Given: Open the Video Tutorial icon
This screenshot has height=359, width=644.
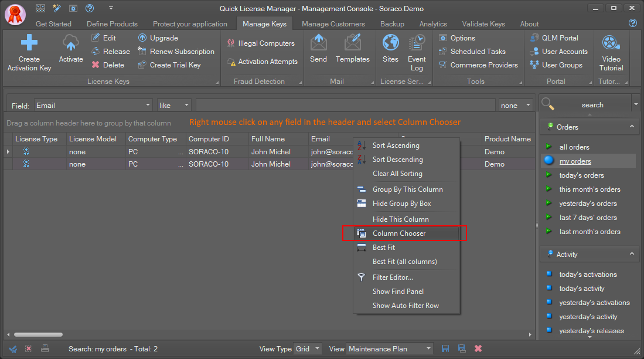Looking at the screenshot, I should pyautogui.click(x=611, y=43).
